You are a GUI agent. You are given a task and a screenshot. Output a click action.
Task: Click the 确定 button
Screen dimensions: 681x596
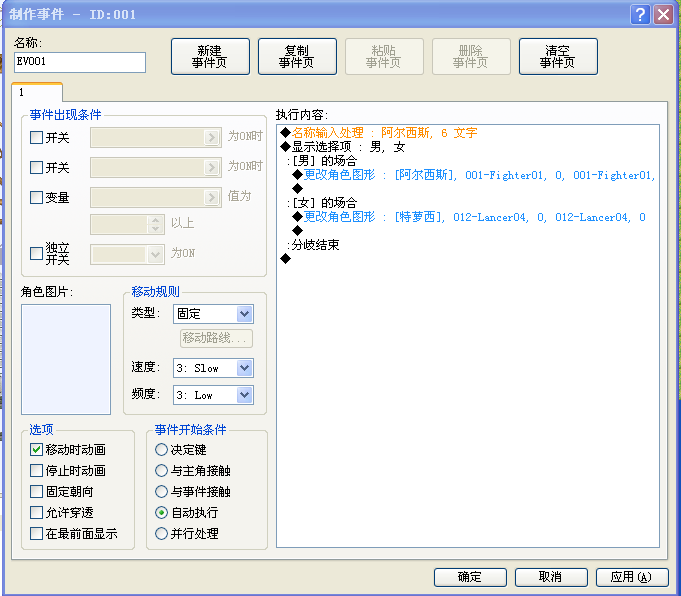[470, 577]
